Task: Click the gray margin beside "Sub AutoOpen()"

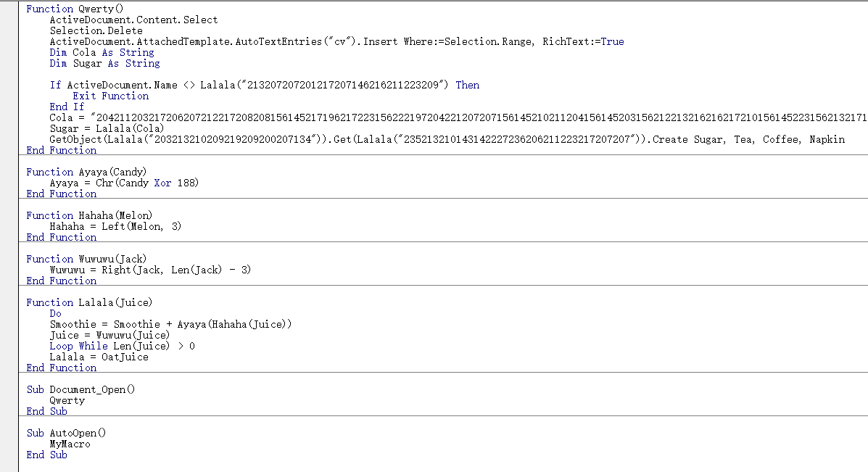Action: click(9, 433)
